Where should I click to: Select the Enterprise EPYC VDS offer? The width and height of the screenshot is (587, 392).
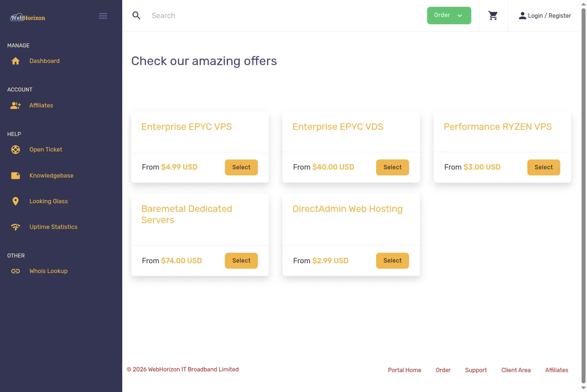pyautogui.click(x=392, y=167)
